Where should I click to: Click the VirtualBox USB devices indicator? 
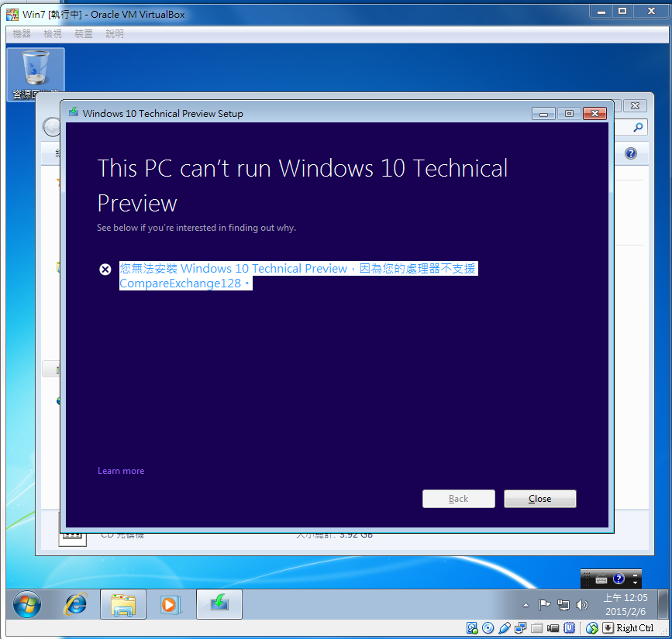coord(505,628)
